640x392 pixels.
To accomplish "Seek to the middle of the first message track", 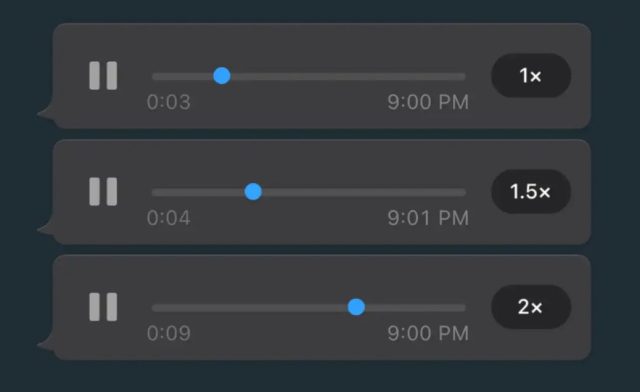I will tap(309, 76).
